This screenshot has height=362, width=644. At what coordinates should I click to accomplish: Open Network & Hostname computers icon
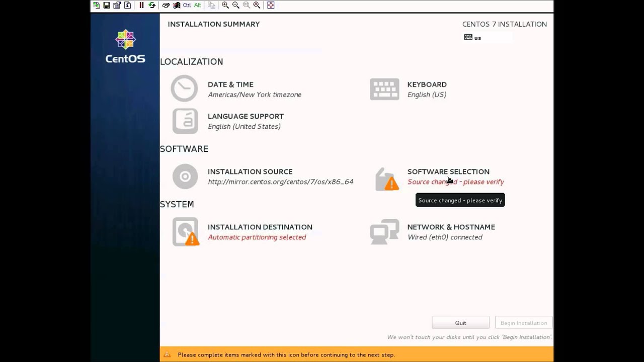coord(384,232)
